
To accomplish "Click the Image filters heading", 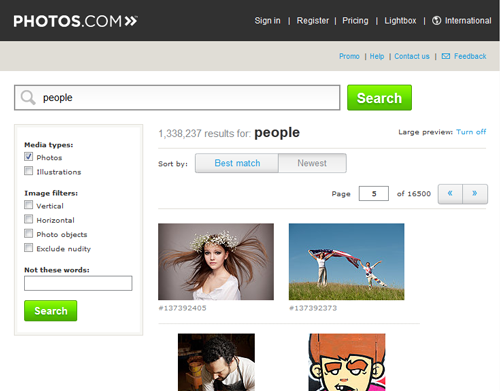I will (51, 193).
